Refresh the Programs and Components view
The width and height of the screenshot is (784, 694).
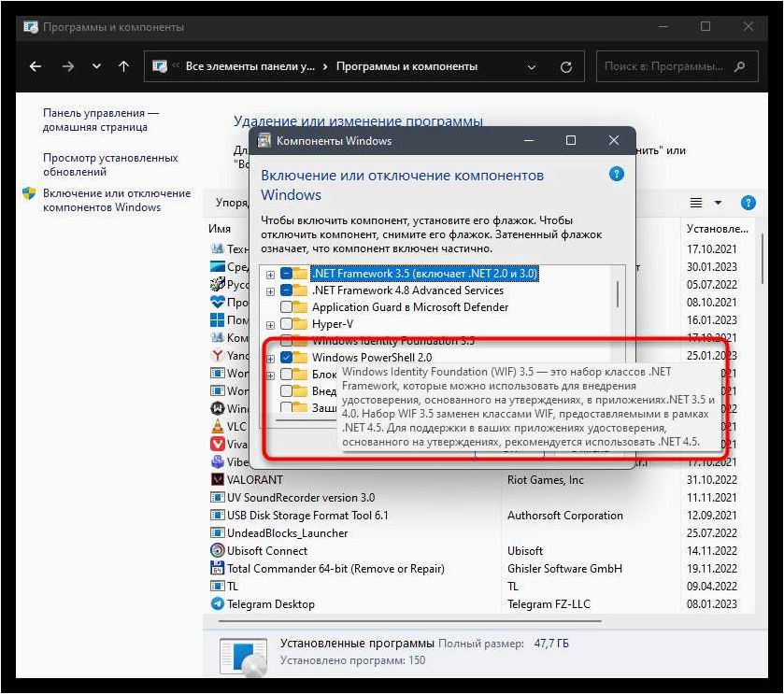point(566,67)
